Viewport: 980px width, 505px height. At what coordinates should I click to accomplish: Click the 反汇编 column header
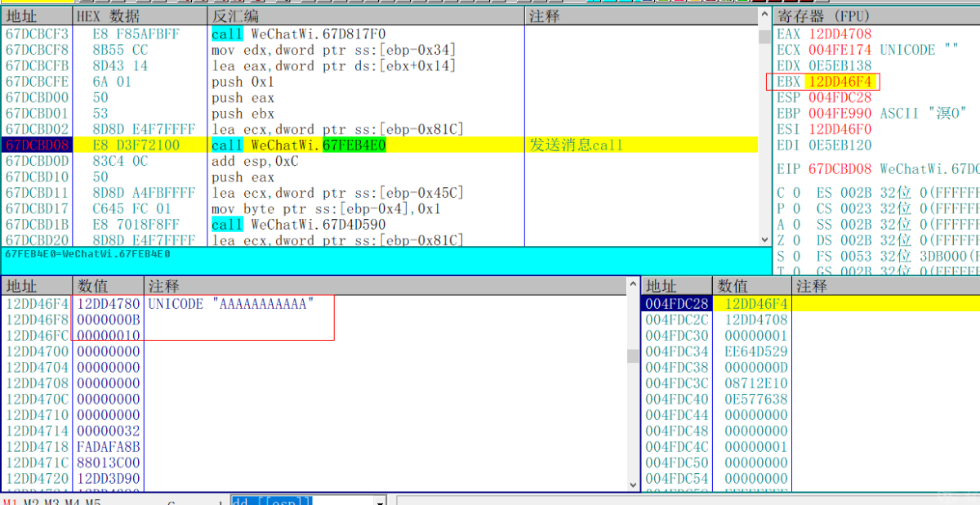point(365,16)
